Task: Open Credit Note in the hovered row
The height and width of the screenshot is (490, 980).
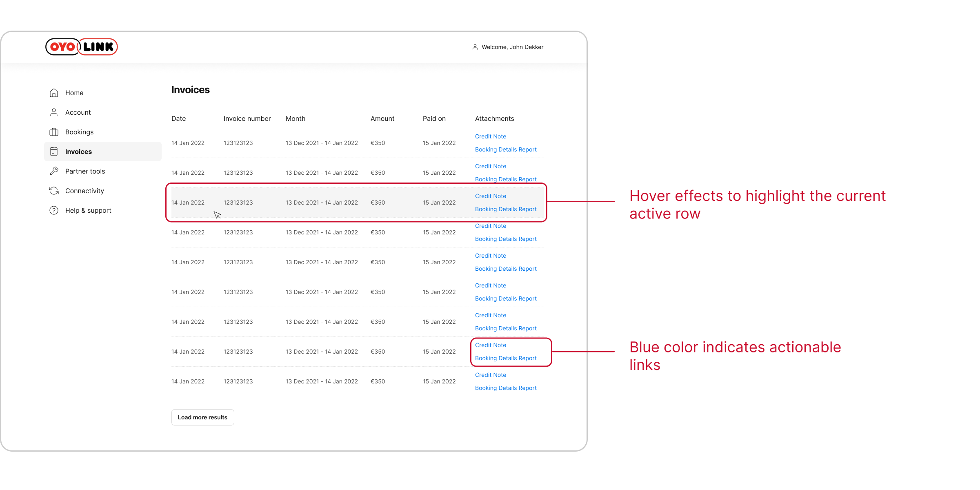Action: [490, 196]
